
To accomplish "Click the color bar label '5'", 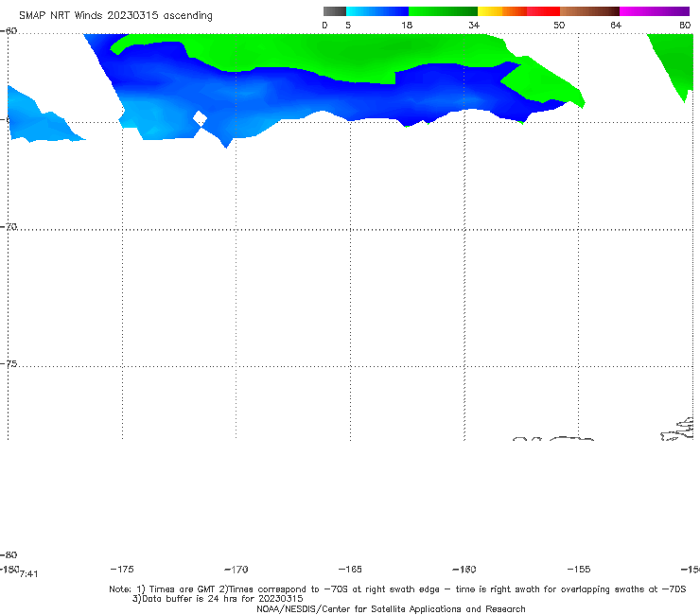I will pos(348,25).
